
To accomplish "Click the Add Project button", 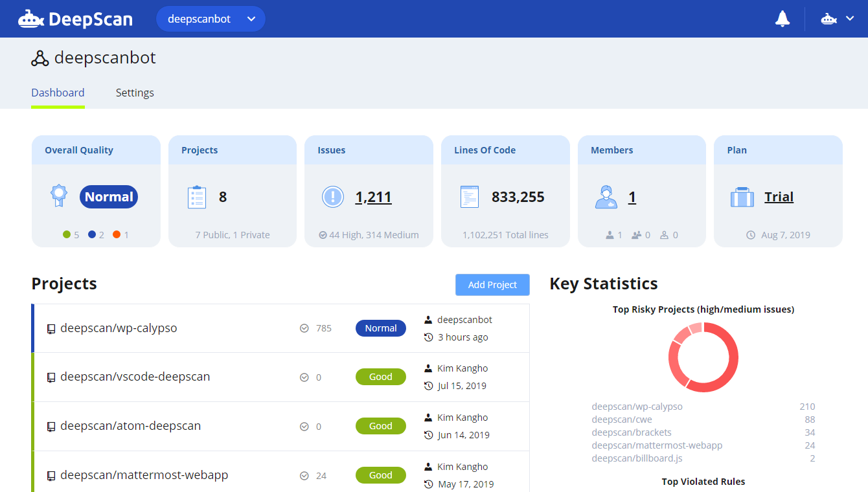I will coord(492,285).
